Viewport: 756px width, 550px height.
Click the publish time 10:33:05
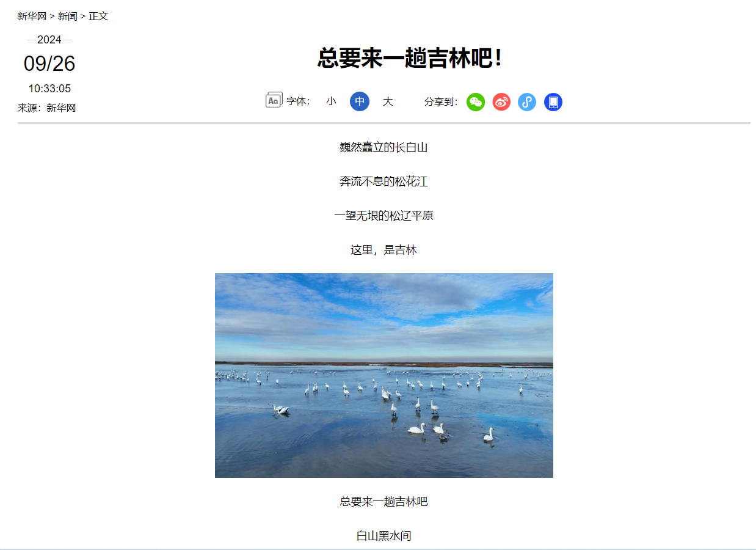pyautogui.click(x=49, y=89)
